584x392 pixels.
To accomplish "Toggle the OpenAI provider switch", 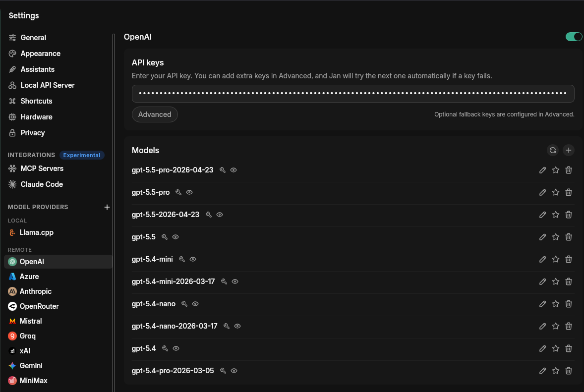I will coord(574,37).
